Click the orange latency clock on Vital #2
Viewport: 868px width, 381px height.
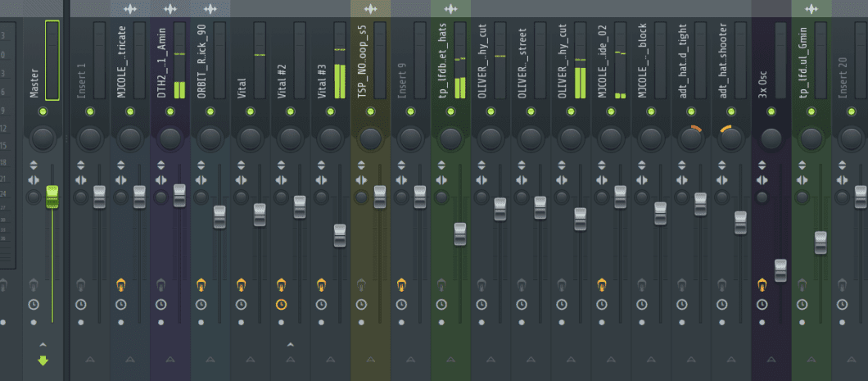pos(281,305)
